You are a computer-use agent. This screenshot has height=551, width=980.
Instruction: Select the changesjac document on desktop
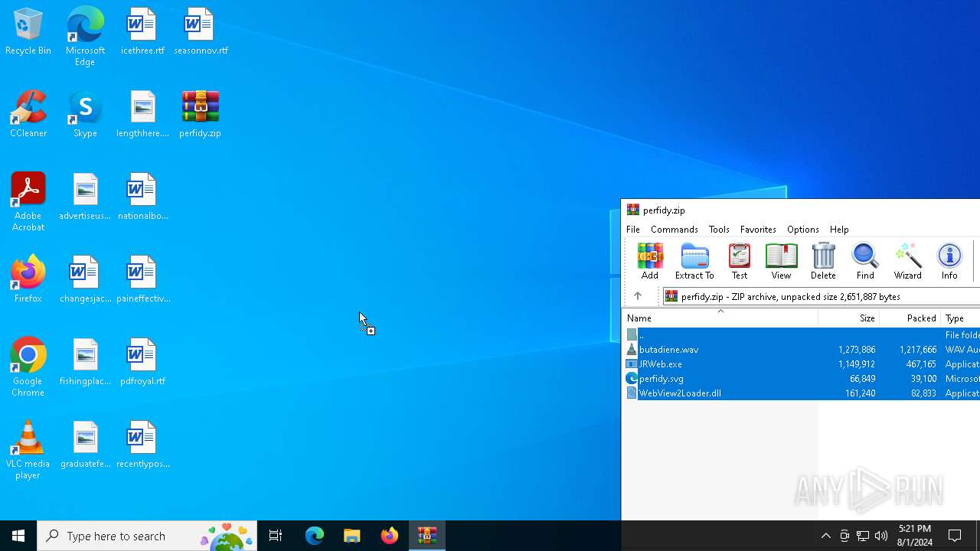85,280
